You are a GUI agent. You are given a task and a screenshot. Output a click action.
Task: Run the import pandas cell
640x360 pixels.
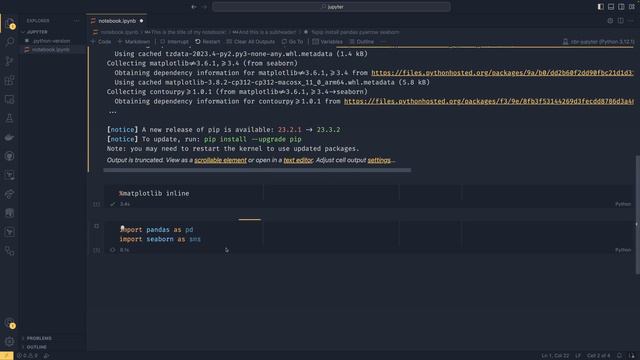point(96,226)
